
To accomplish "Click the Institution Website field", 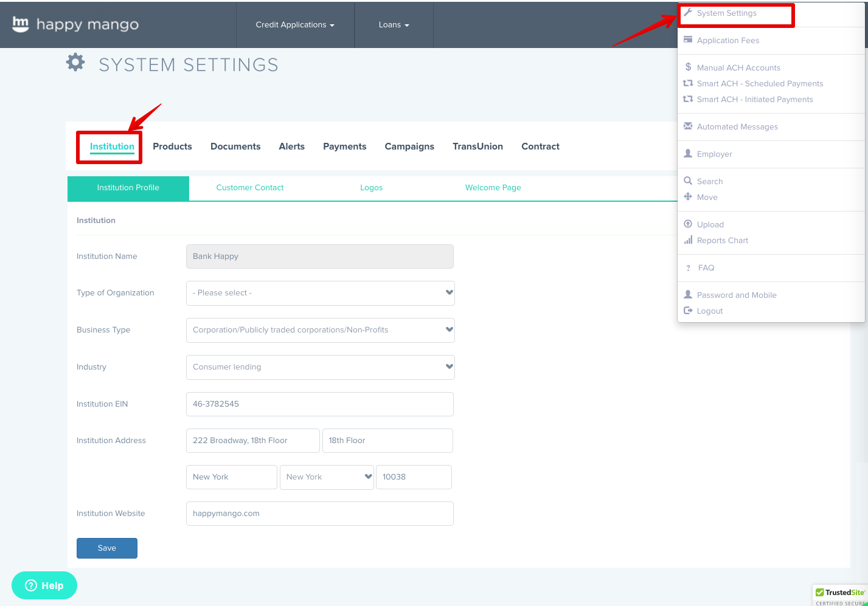I will click(x=320, y=514).
